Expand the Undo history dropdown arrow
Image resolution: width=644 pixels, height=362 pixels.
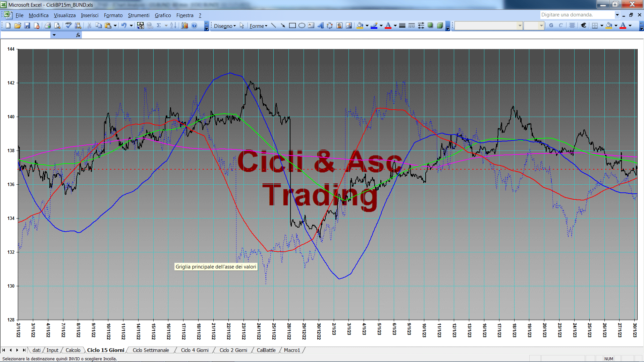coord(131,25)
